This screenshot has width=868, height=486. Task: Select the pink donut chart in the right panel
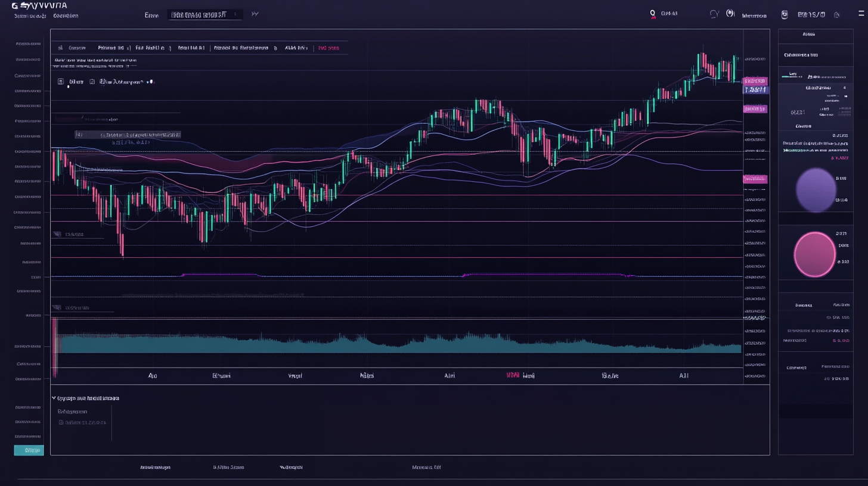click(x=814, y=254)
